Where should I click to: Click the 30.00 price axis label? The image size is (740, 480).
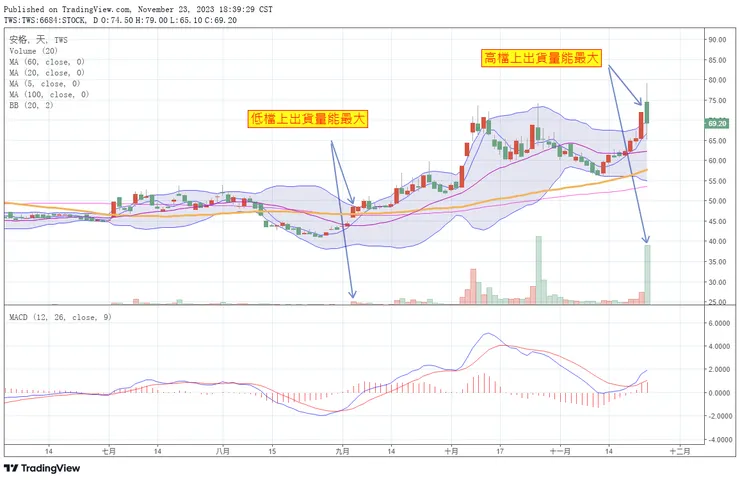(x=717, y=282)
